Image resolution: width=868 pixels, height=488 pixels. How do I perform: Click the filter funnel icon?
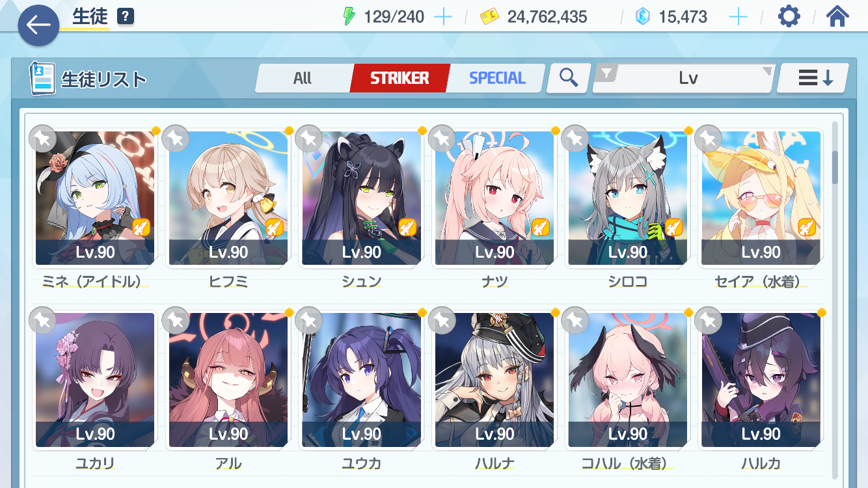[x=607, y=75]
